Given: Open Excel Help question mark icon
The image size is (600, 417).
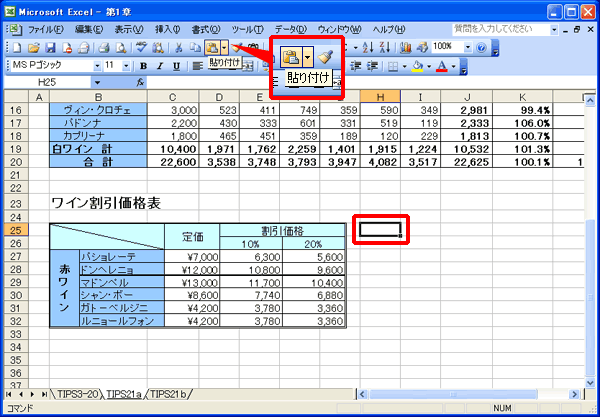Looking at the screenshot, I should pos(481,47).
